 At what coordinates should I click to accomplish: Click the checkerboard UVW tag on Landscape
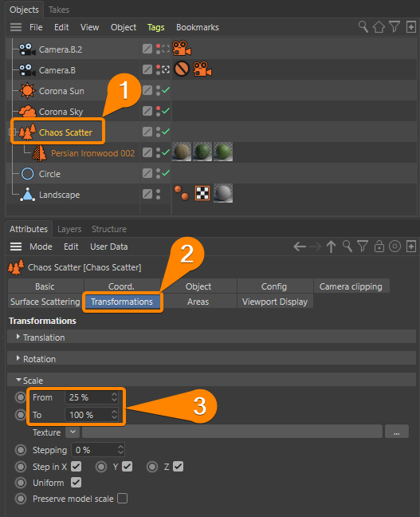tap(202, 193)
